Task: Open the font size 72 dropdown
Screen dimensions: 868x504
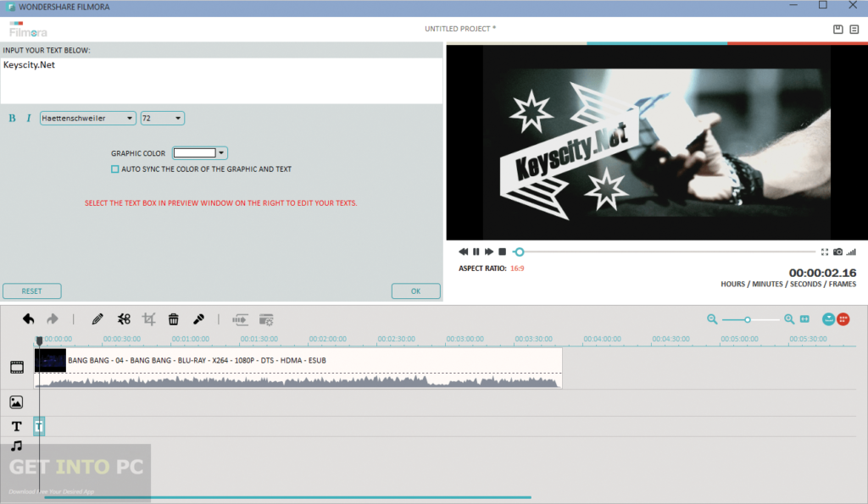Action: (162, 118)
